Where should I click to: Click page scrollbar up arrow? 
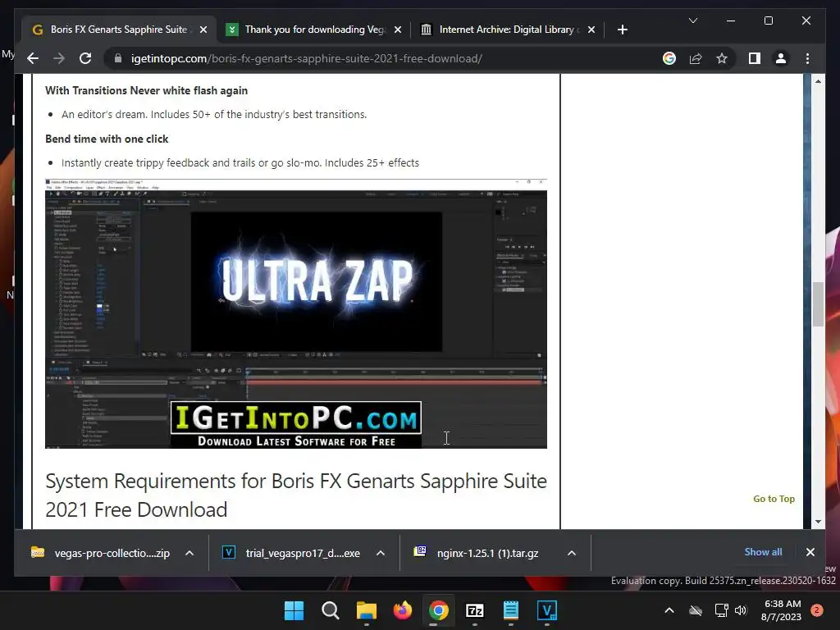[818, 81]
